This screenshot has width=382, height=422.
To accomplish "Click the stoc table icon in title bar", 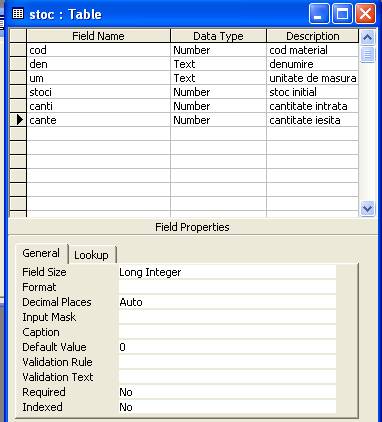I will [x=18, y=14].
